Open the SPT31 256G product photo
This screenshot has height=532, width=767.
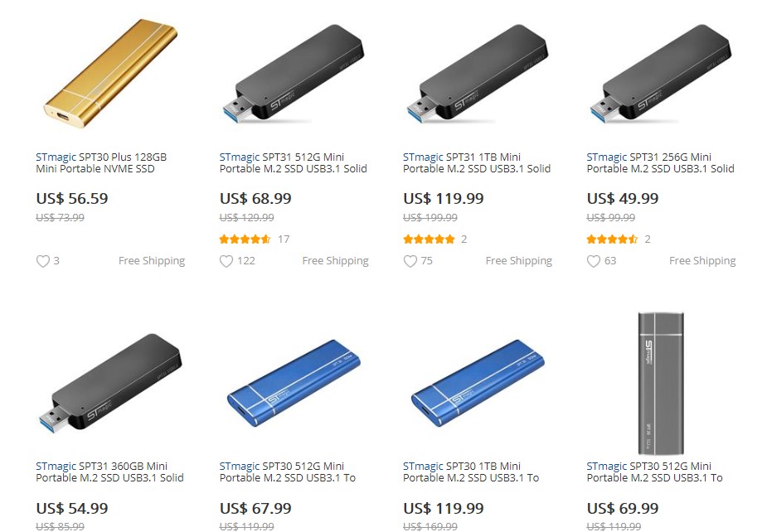(x=661, y=74)
